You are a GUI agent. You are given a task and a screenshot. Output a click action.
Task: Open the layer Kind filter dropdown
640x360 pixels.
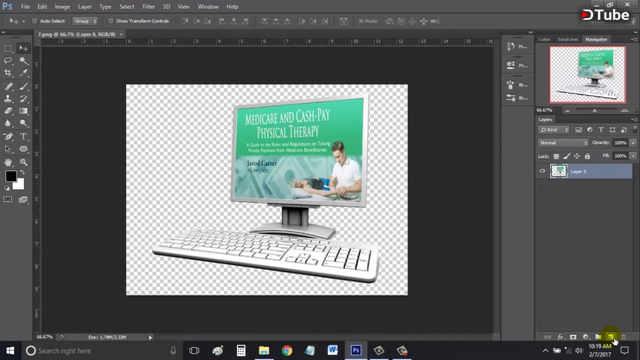[553, 130]
